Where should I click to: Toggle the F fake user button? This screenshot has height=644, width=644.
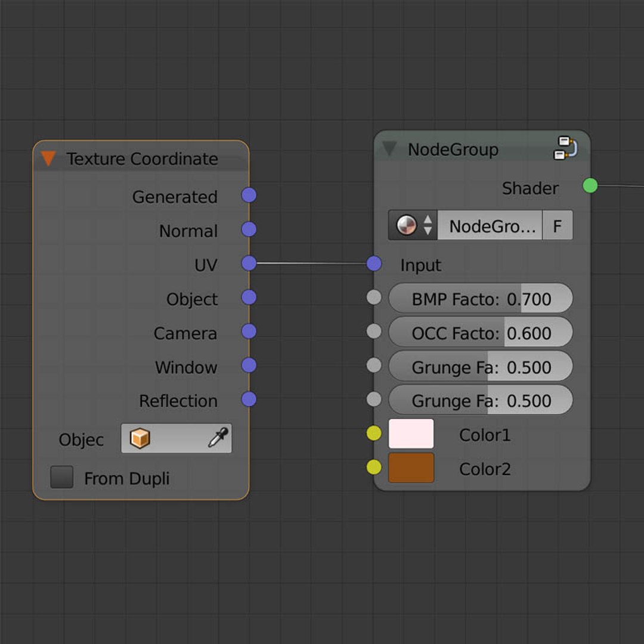(x=557, y=226)
